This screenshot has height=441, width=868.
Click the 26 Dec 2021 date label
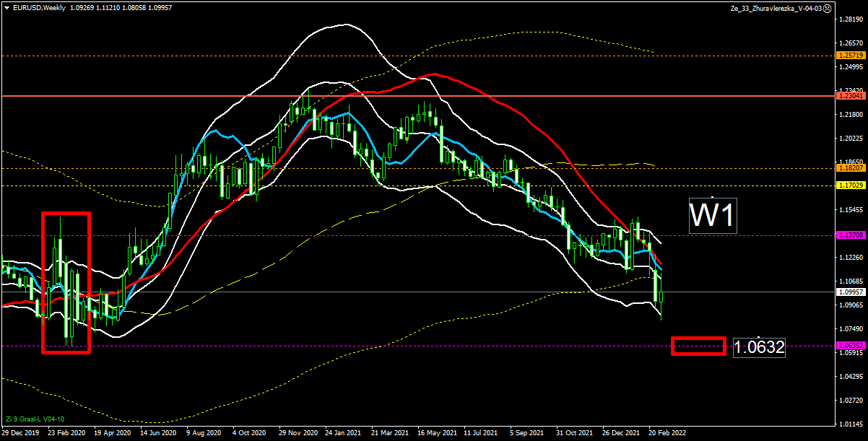pos(621,433)
